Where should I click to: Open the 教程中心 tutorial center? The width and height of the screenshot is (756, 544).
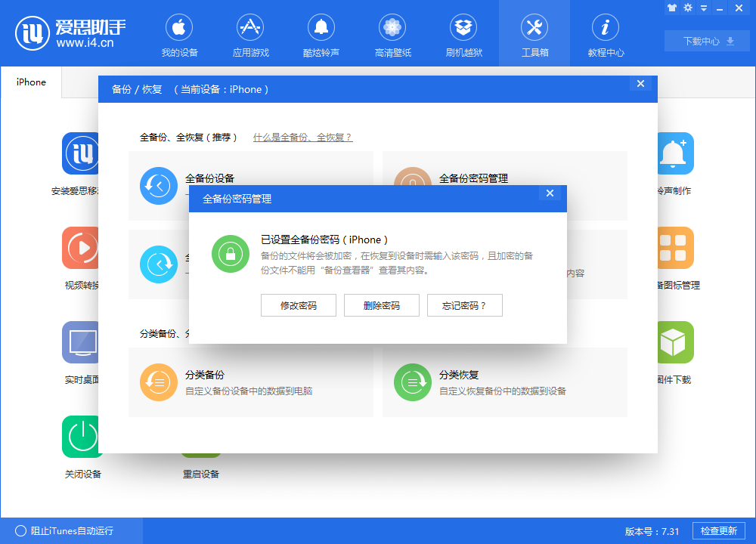tap(605, 34)
